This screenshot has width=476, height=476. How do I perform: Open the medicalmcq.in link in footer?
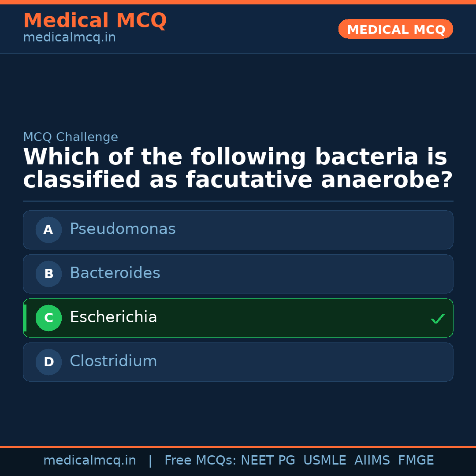pos(89,461)
